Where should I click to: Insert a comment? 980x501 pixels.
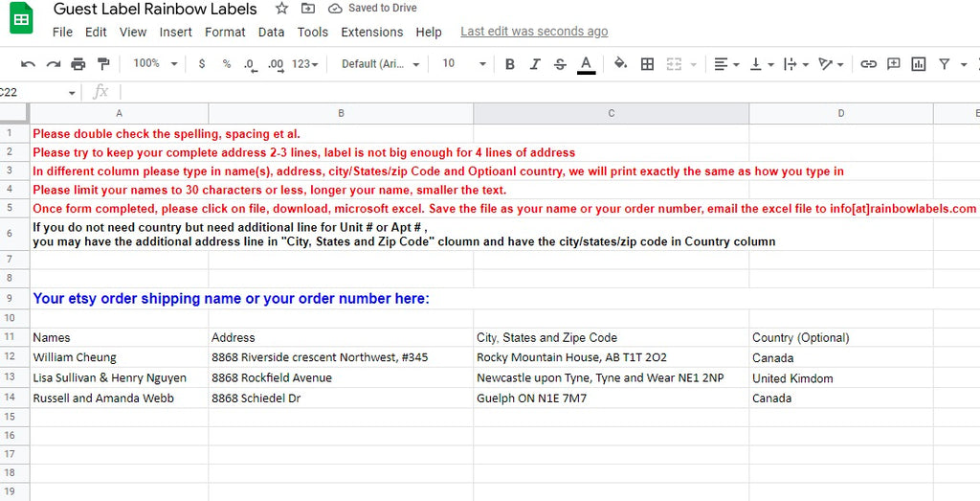[x=894, y=64]
